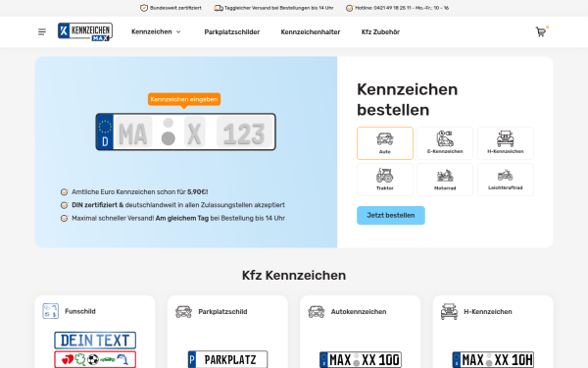This screenshot has width=588, height=368.
Task: Click the DEIN TEXT plate thumbnail
Action: (x=95, y=341)
